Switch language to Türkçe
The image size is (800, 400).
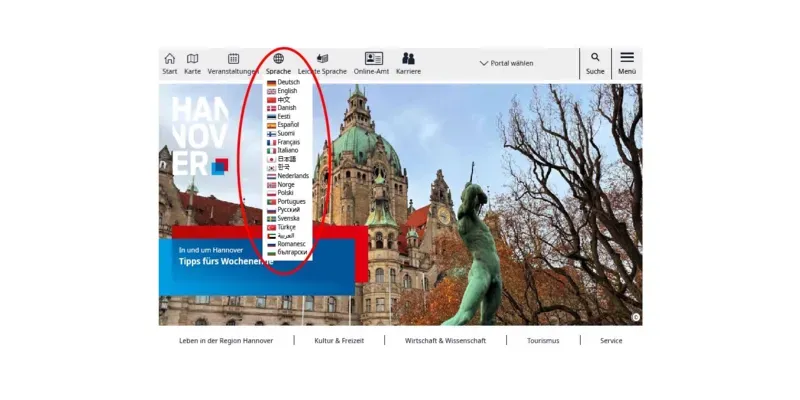[x=282, y=227]
